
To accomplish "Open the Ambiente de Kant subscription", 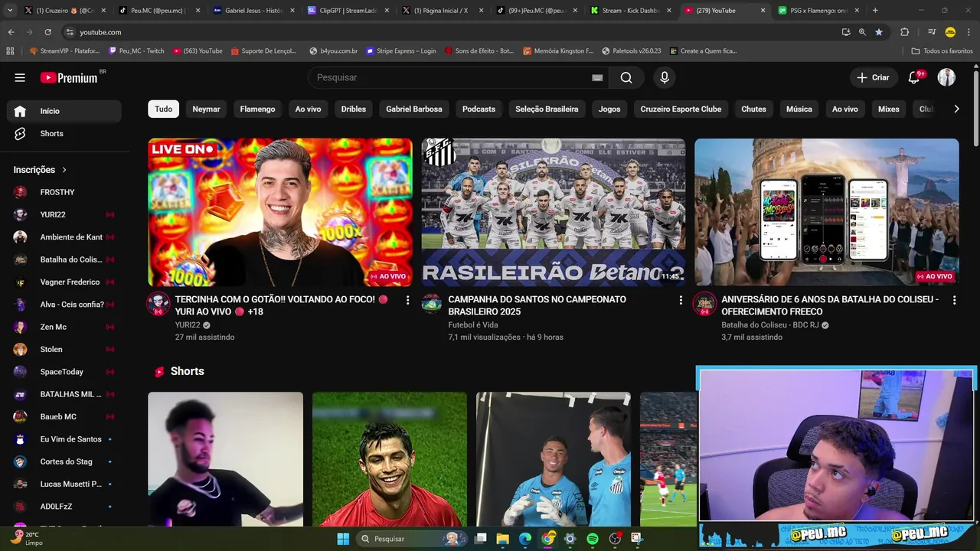I will pos(64,237).
